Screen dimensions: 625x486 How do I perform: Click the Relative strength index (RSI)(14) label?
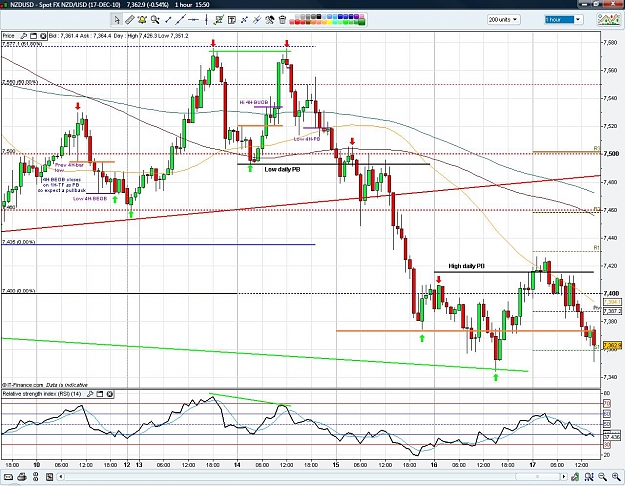tap(42, 394)
